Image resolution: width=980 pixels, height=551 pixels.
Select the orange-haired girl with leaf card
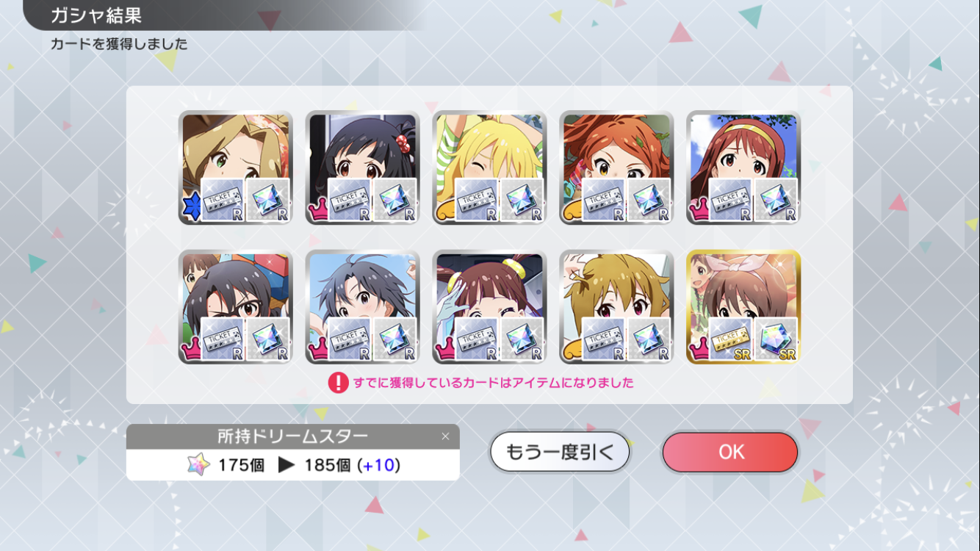(616, 168)
